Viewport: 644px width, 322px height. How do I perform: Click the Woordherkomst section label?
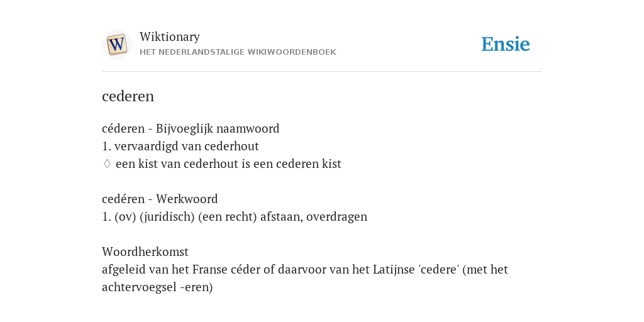[x=145, y=252]
